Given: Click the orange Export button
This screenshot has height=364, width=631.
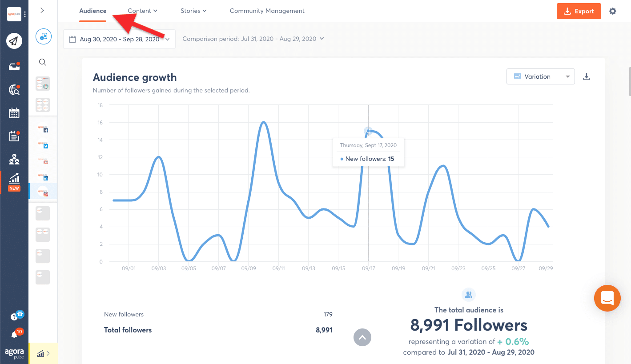Looking at the screenshot, I should point(579,11).
